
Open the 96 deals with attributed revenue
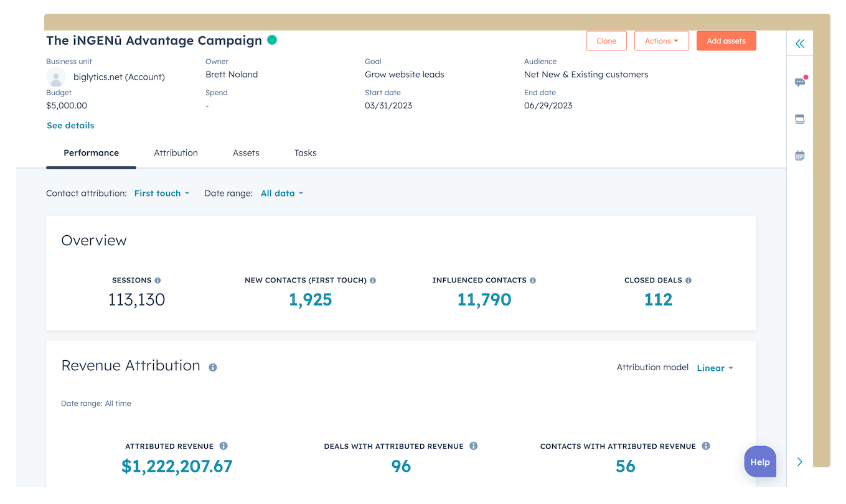point(401,467)
